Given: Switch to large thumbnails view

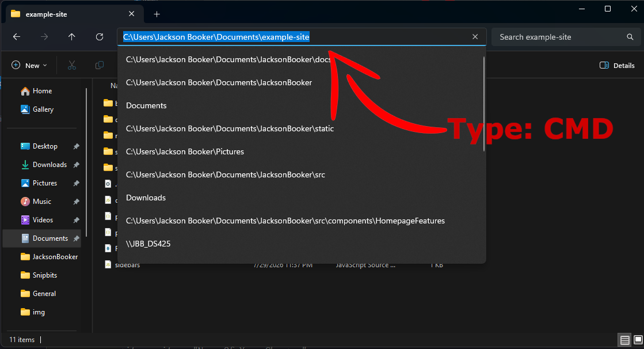Looking at the screenshot, I should [x=638, y=340].
